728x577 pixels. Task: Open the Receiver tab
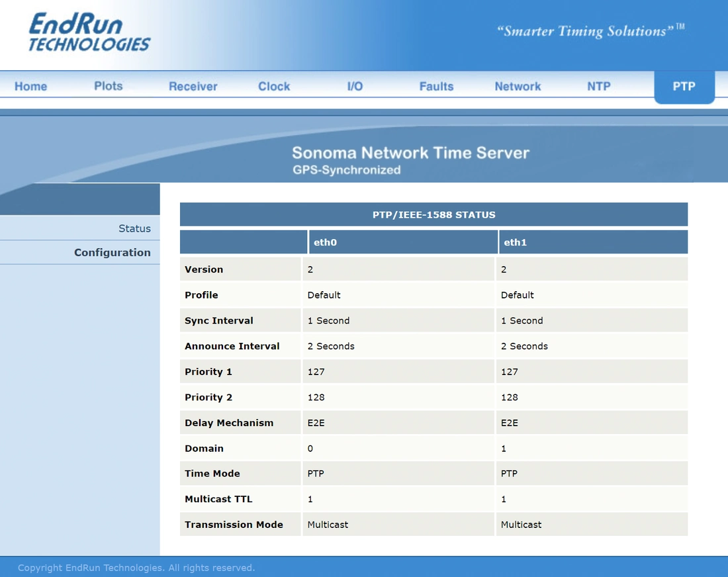point(193,86)
